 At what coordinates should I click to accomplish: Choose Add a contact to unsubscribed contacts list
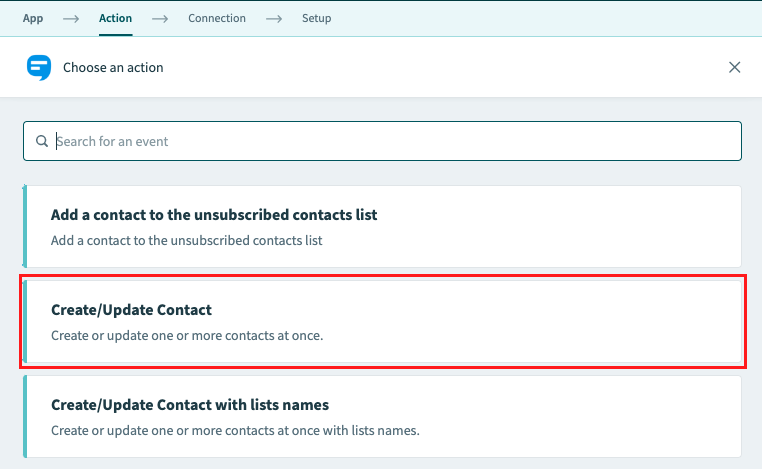point(382,226)
